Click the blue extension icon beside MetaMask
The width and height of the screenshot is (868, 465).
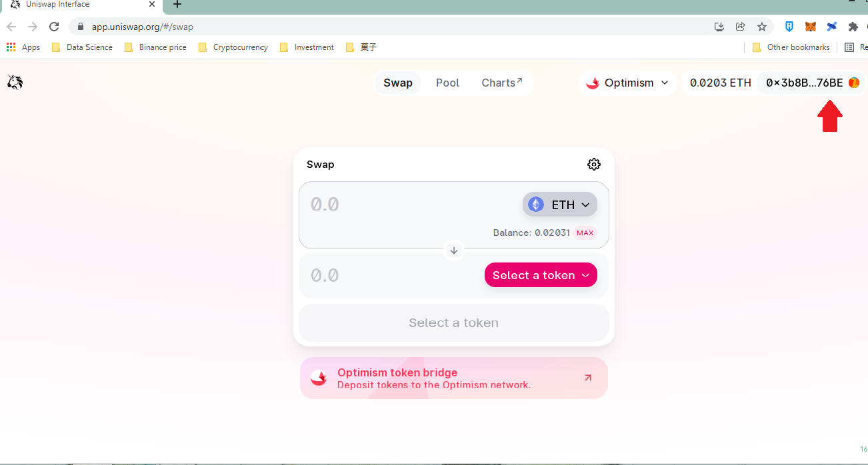[832, 27]
